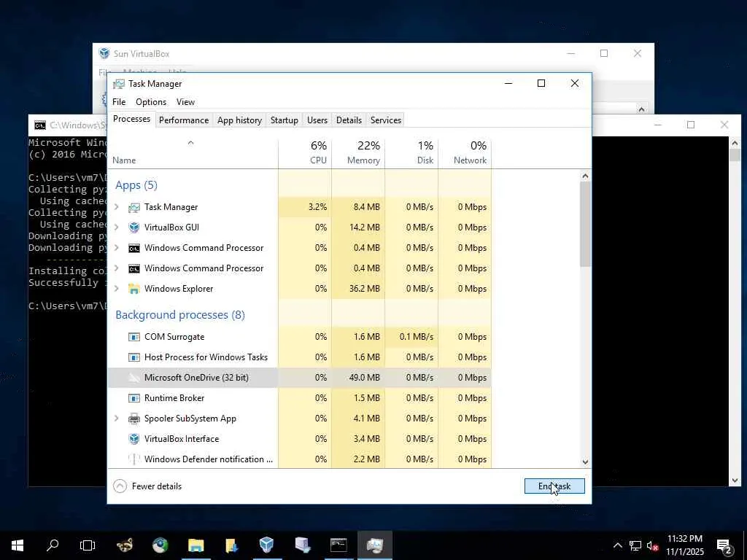Click the VirtualBox GUI cube icon
The height and width of the screenshot is (560, 747).
coord(134,227)
